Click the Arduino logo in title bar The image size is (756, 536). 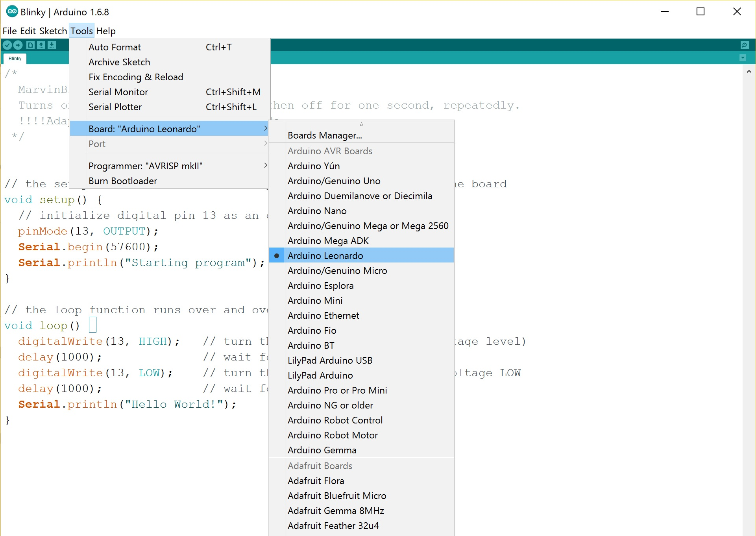(x=12, y=11)
